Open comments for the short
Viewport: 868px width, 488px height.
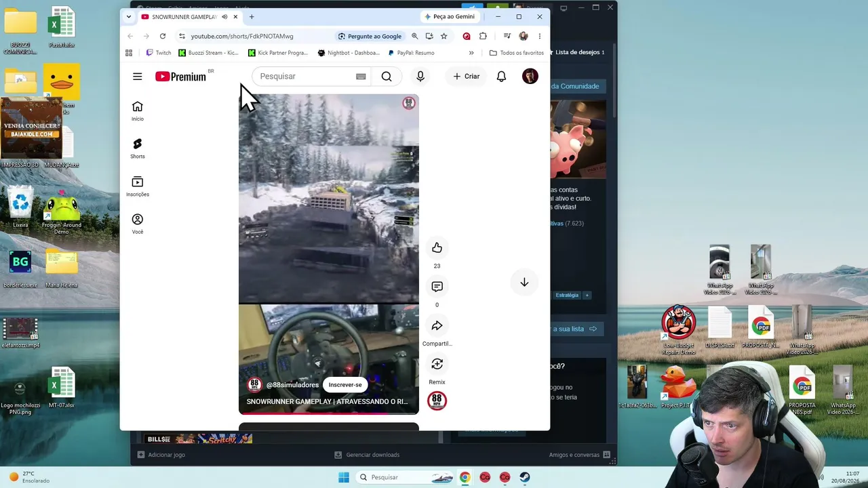pyautogui.click(x=437, y=287)
